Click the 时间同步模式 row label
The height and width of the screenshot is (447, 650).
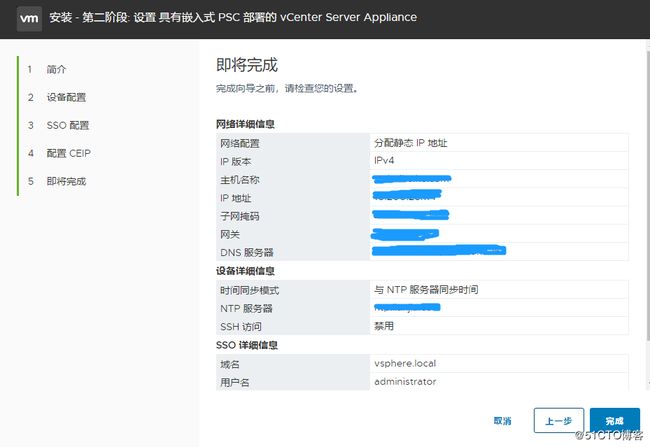point(250,290)
